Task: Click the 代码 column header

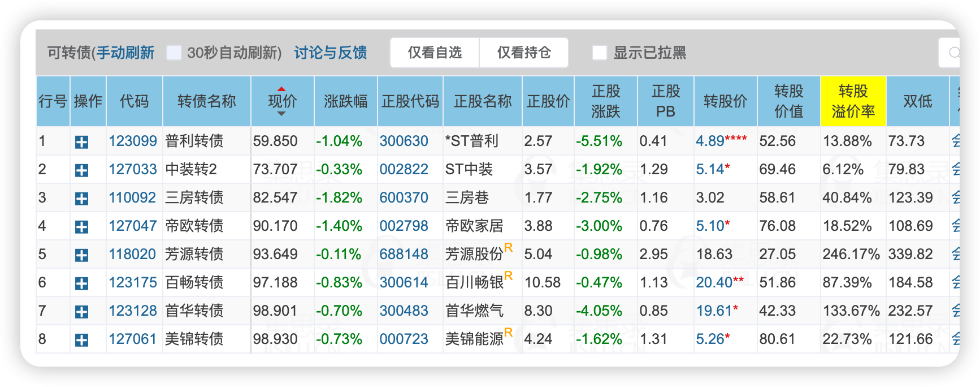Action: click(134, 101)
